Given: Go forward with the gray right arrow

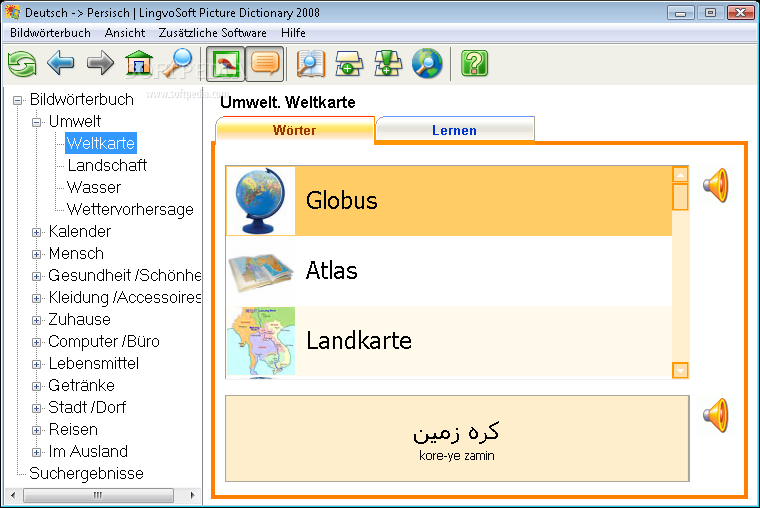Looking at the screenshot, I should 100,63.
